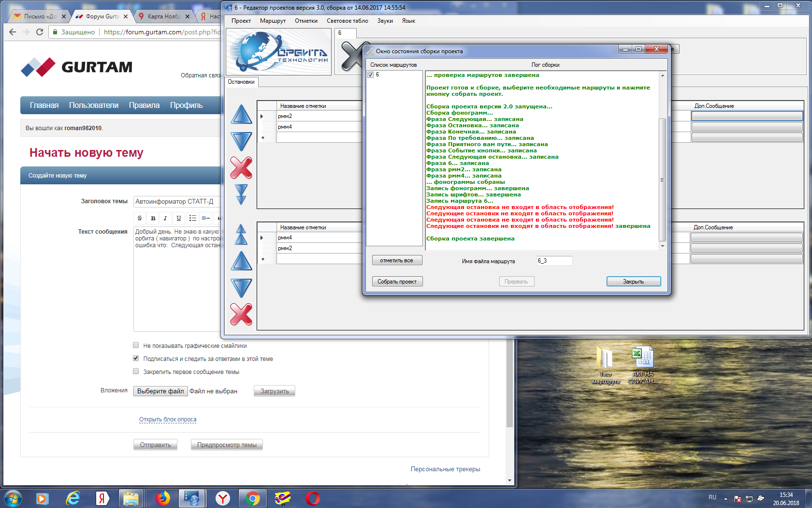Uncheck route 6 in the route list
The width and height of the screenshot is (812, 508).
click(371, 75)
